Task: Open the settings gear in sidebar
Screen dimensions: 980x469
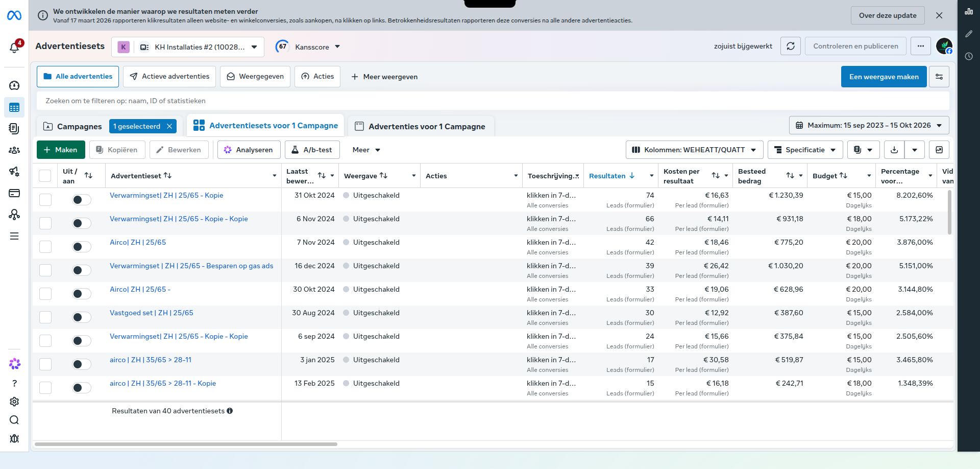Action: pos(14,402)
